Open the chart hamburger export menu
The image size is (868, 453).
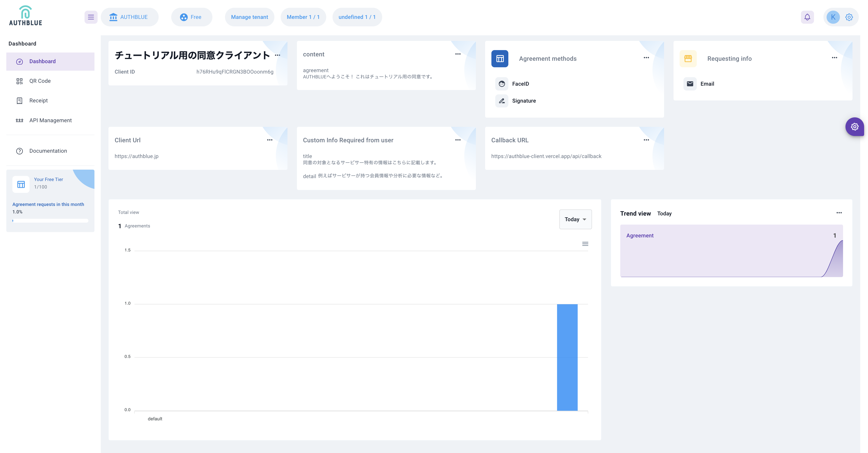pos(585,244)
